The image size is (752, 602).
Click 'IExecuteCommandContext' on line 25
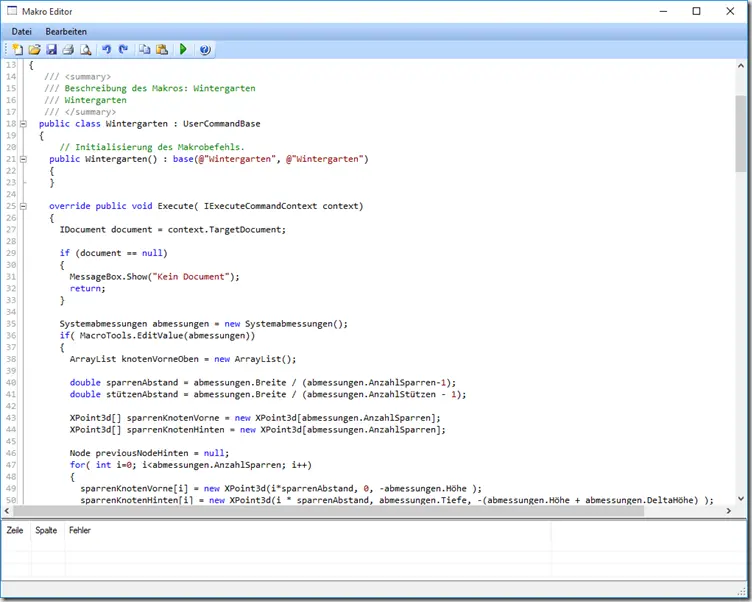260,206
